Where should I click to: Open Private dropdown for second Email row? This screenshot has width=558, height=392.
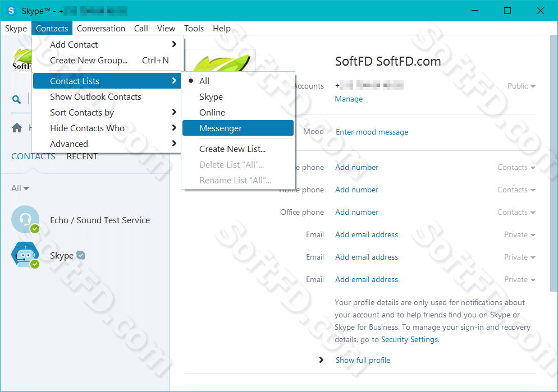click(520, 257)
